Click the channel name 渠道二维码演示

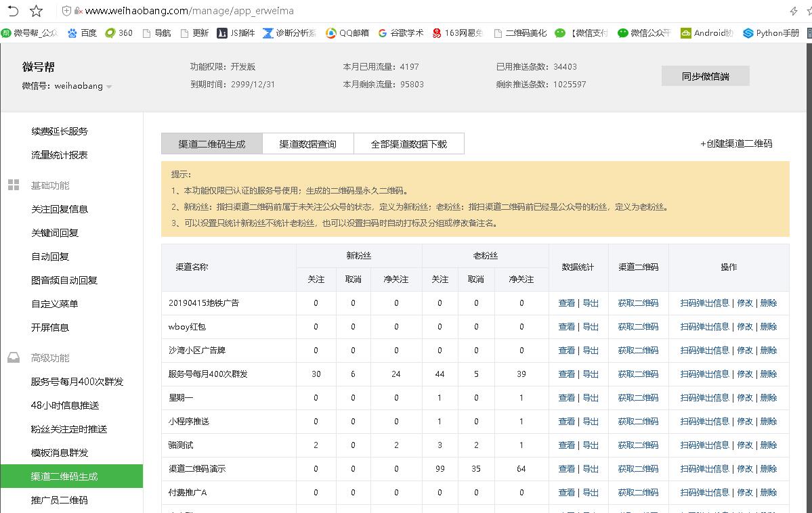197,469
